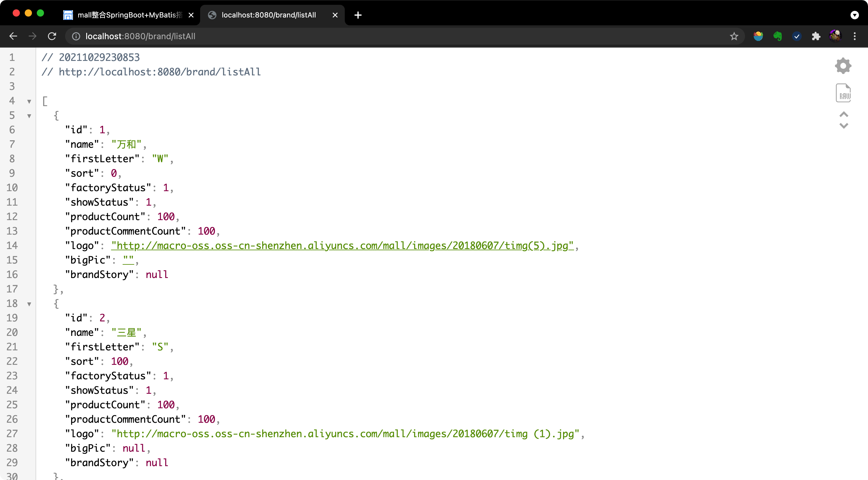Click productCount value on line 25
The height and width of the screenshot is (480, 868).
(166, 405)
